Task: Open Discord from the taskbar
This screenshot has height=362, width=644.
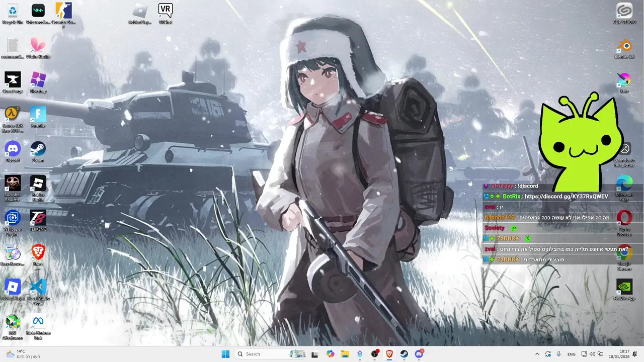Action: tap(419, 354)
